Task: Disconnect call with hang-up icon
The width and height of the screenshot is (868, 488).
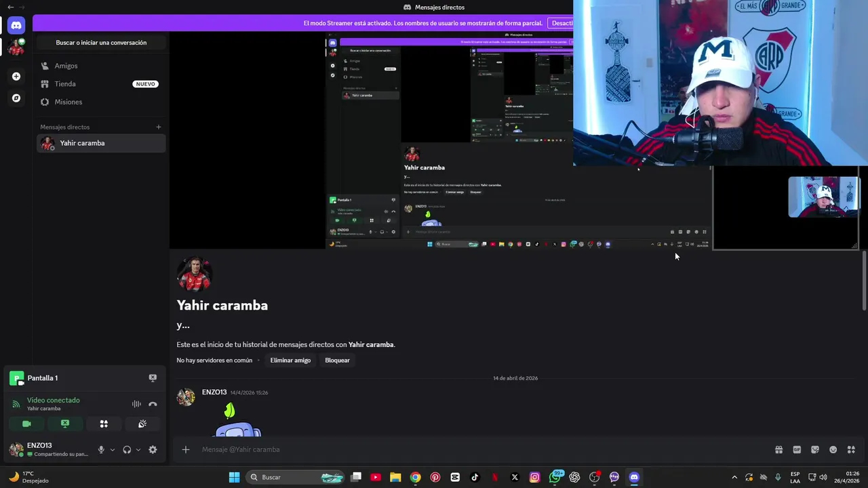Action: (x=153, y=404)
